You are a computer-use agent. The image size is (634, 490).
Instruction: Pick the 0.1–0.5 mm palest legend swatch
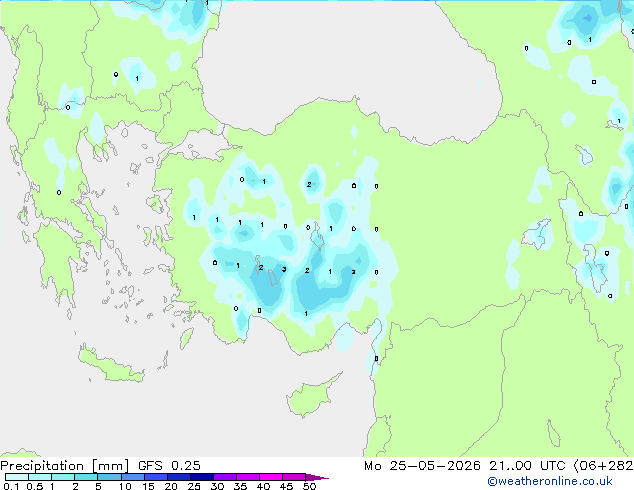[17, 477]
